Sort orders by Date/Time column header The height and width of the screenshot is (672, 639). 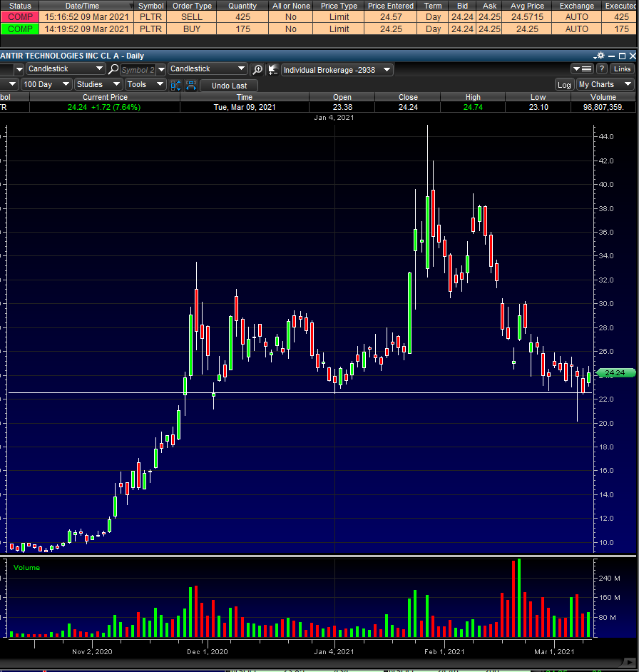coord(86,6)
